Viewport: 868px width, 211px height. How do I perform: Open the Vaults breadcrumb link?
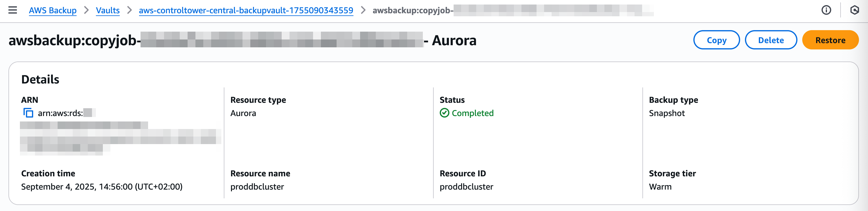(108, 11)
